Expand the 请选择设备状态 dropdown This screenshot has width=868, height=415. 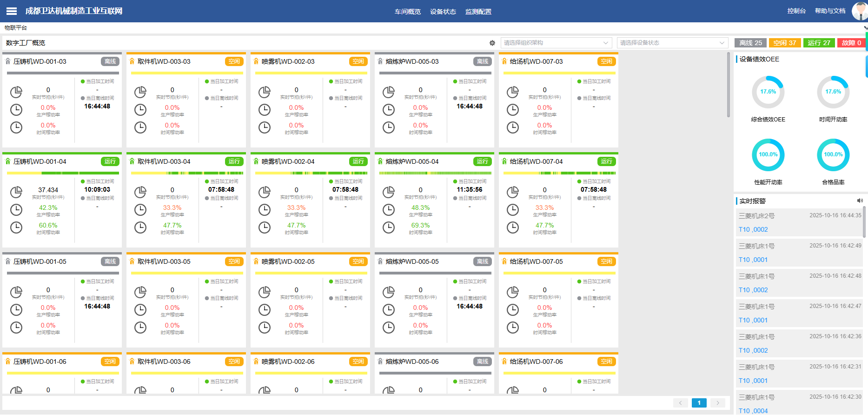tap(672, 43)
